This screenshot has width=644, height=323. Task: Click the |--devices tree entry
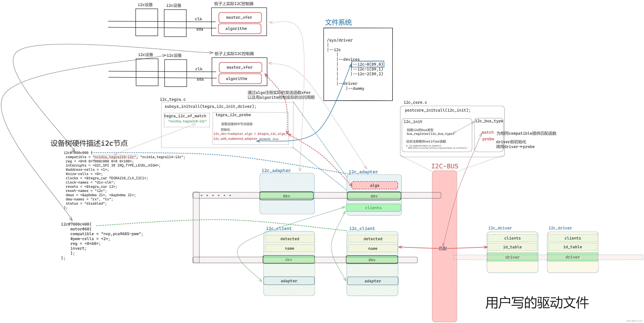(x=348, y=59)
